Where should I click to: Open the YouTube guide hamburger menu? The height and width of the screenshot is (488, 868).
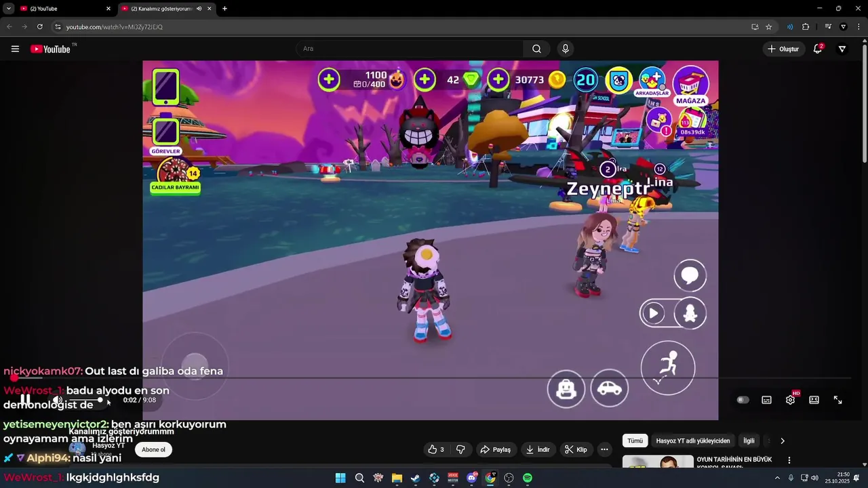coord(15,49)
